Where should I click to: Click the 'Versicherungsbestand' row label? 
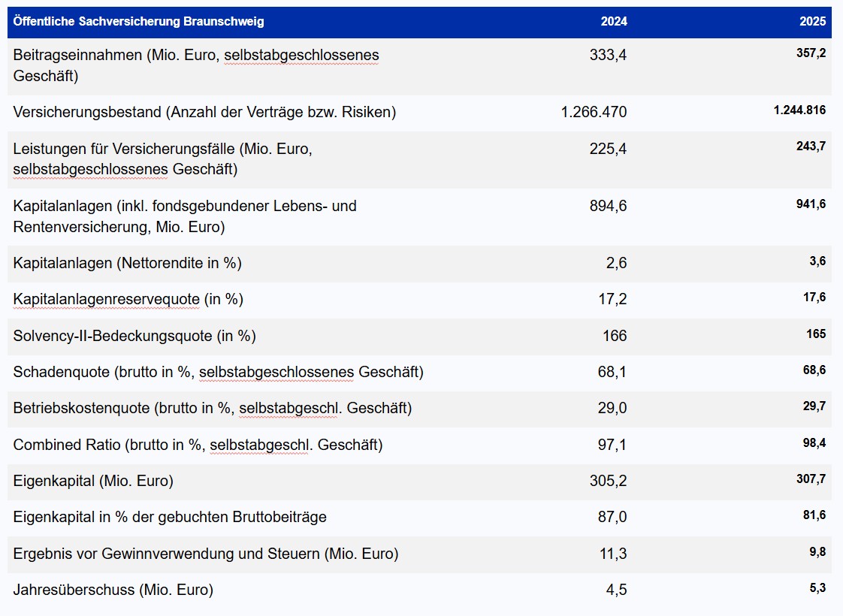click(204, 112)
